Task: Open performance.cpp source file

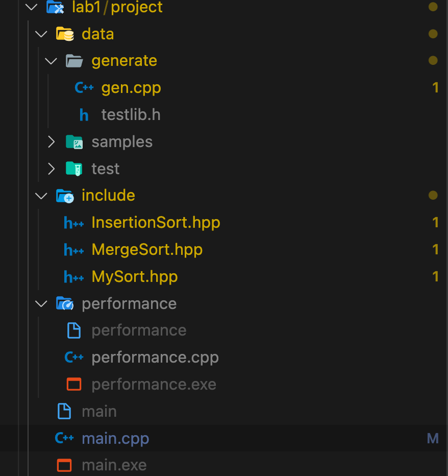Action: [x=155, y=358]
